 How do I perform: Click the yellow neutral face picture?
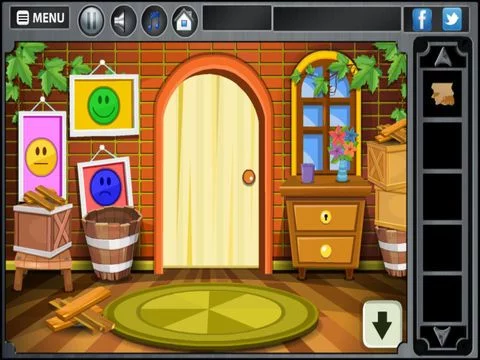42,156
